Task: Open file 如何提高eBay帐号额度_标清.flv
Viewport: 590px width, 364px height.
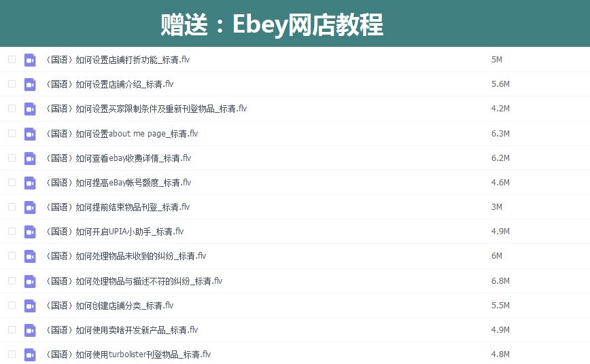Action: pos(118,183)
